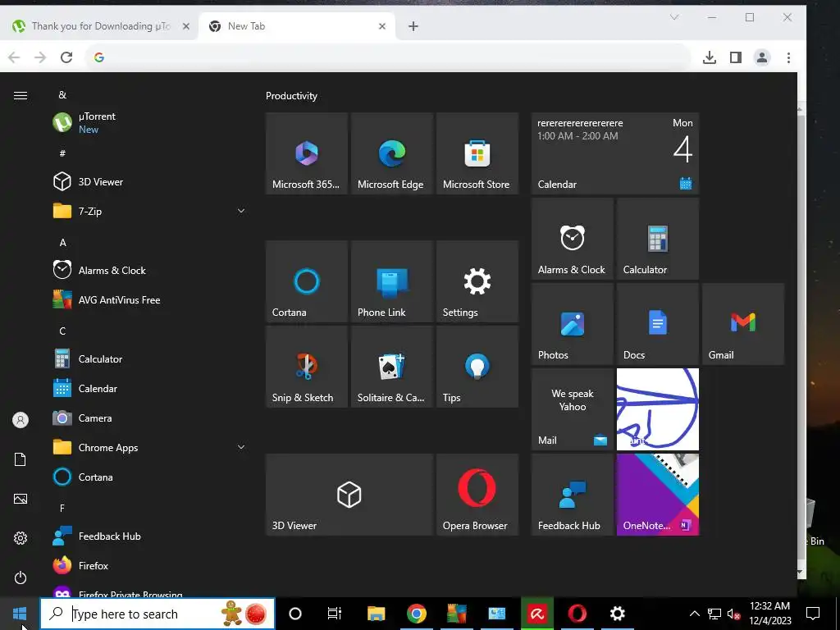Open the Chrome downloads icon

[710, 57]
